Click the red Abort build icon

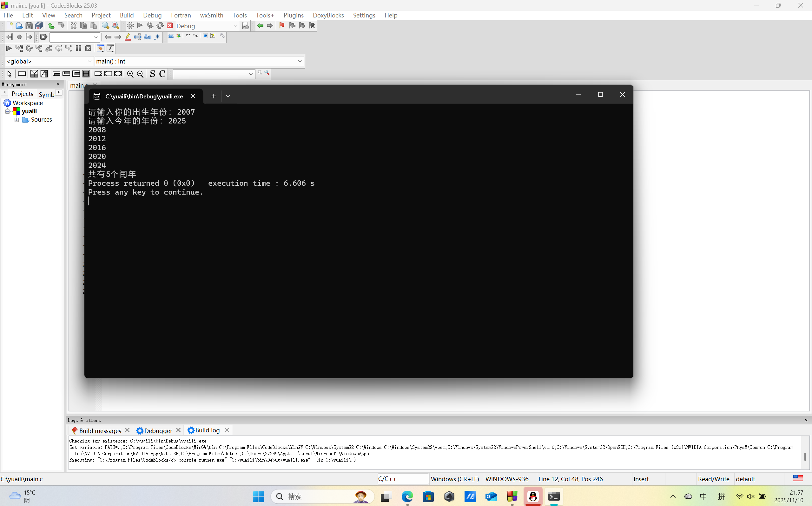click(x=170, y=26)
